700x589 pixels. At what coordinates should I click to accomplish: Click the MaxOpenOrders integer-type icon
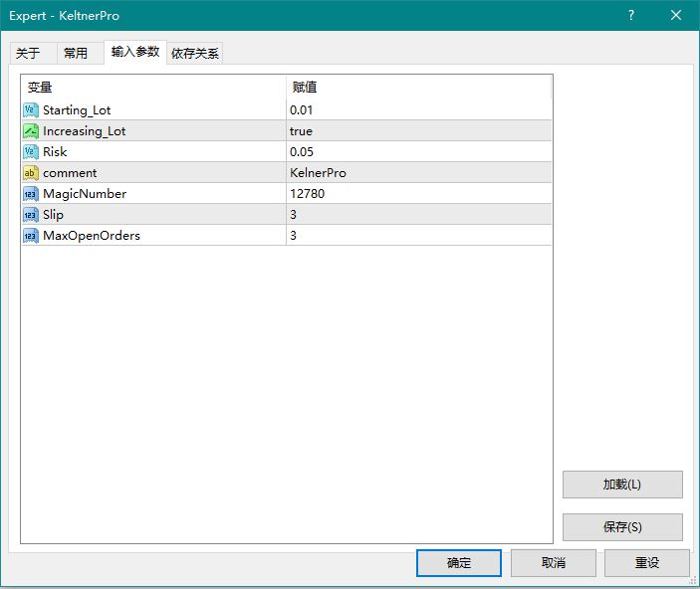(x=31, y=236)
